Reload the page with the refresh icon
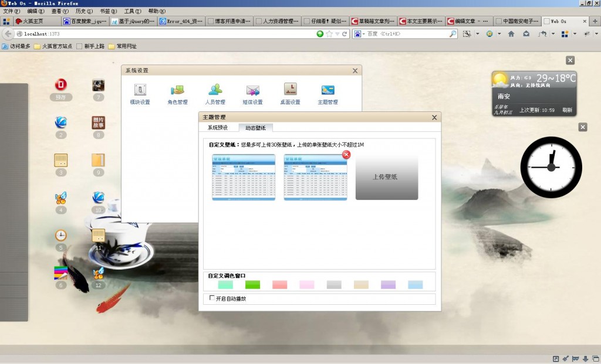This screenshot has width=601, height=364. point(345,33)
